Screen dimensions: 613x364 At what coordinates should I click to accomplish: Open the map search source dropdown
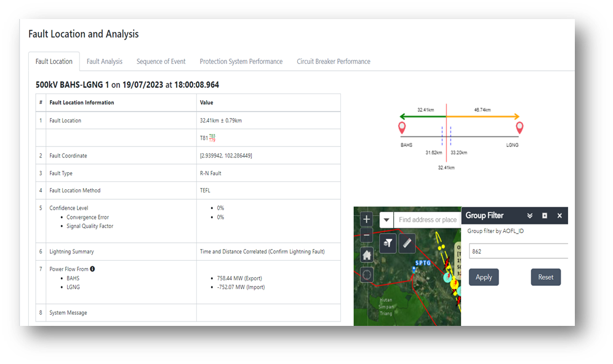click(x=387, y=220)
